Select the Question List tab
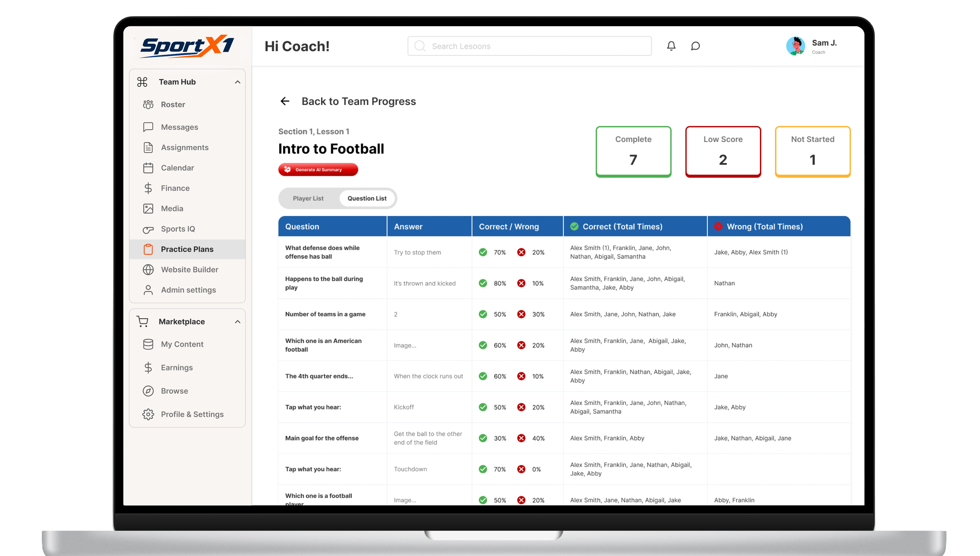980x556 pixels. tap(367, 198)
